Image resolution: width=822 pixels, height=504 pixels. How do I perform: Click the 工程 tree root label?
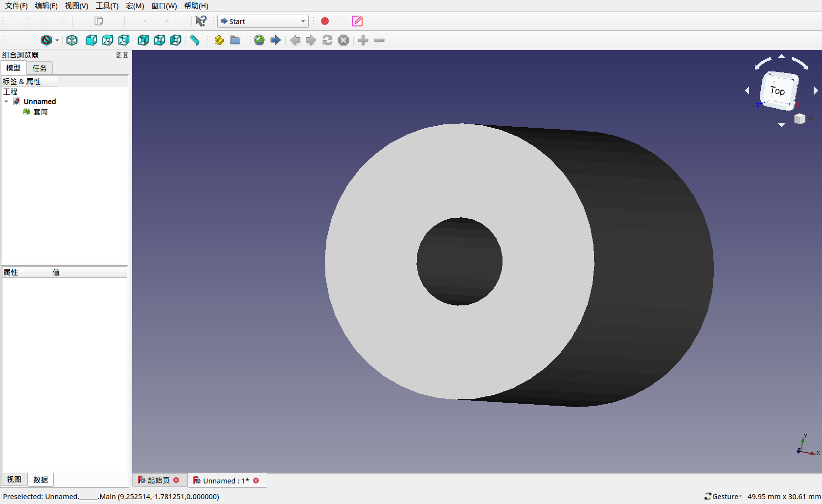10,92
